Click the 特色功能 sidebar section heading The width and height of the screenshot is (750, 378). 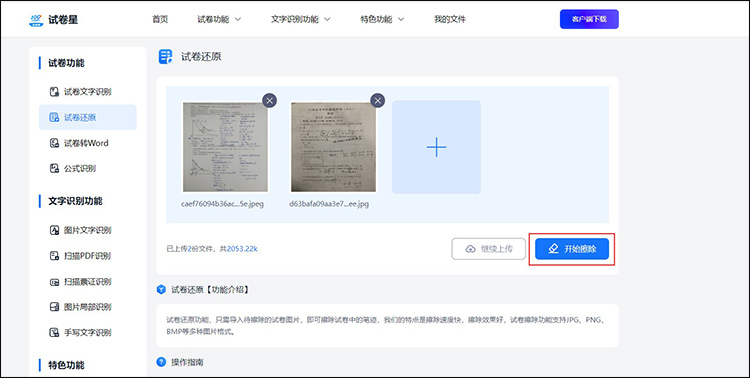(x=66, y=365)
